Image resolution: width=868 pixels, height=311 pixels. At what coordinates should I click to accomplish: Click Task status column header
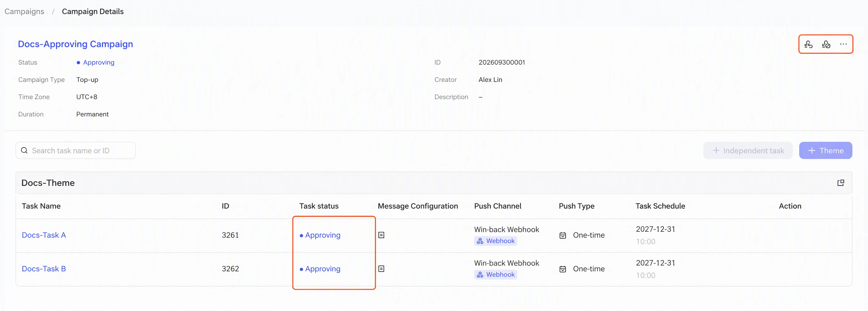319,206
